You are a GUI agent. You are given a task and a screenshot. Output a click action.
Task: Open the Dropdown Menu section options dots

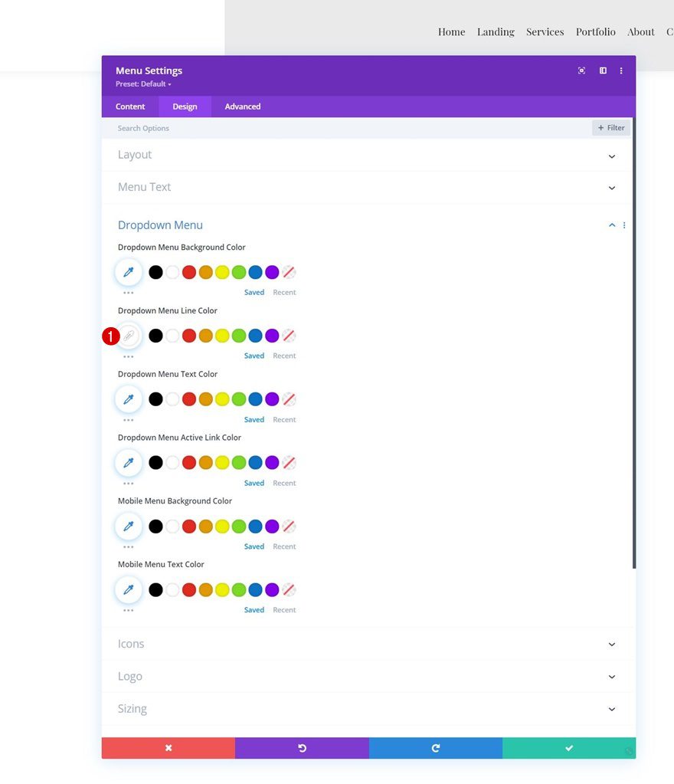(624, 225)
